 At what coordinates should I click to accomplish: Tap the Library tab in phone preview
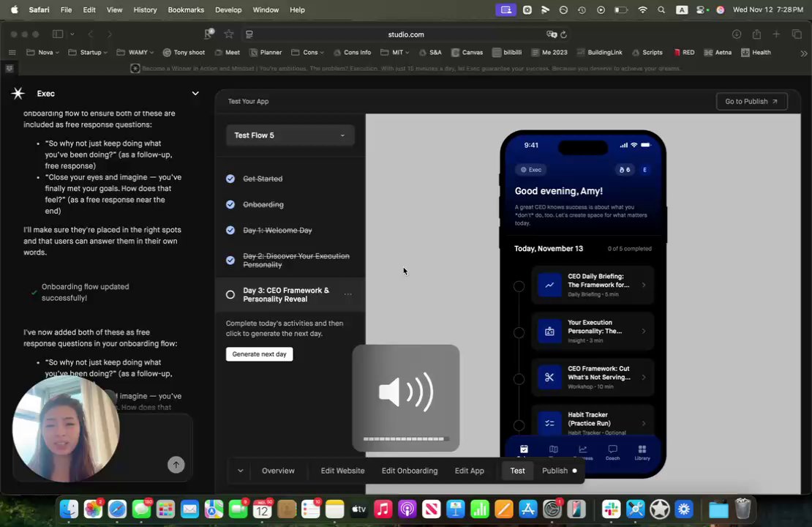click(642, 452)
